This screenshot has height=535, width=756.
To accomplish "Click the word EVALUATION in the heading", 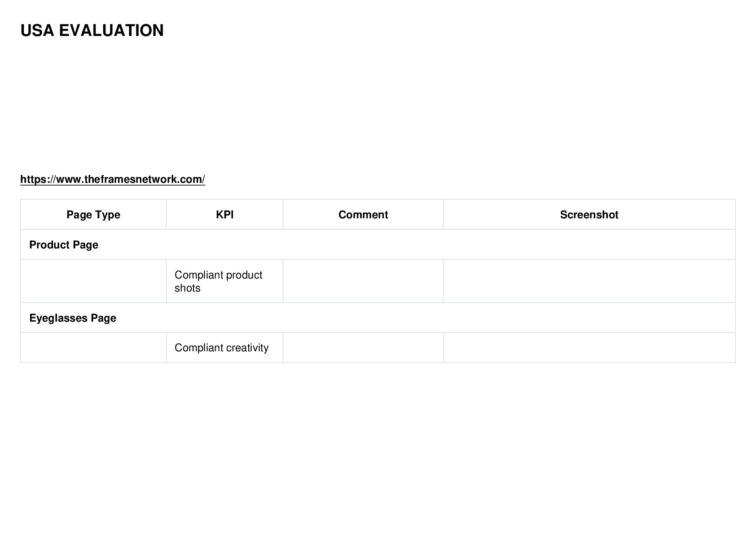I will pyautogui.click(x=111, y=31).
